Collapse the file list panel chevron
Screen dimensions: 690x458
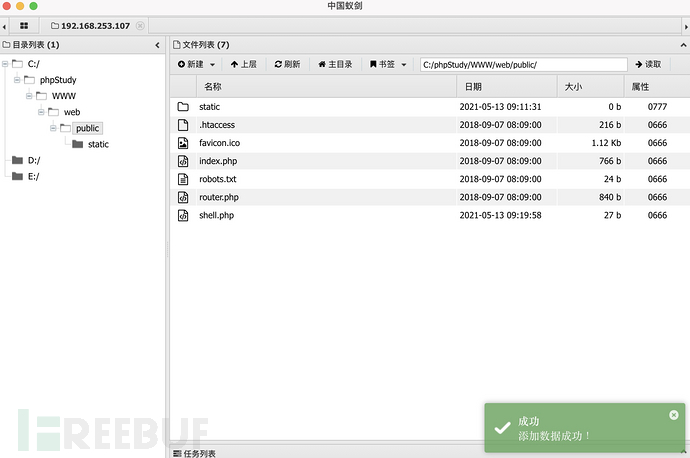[683, 45]
